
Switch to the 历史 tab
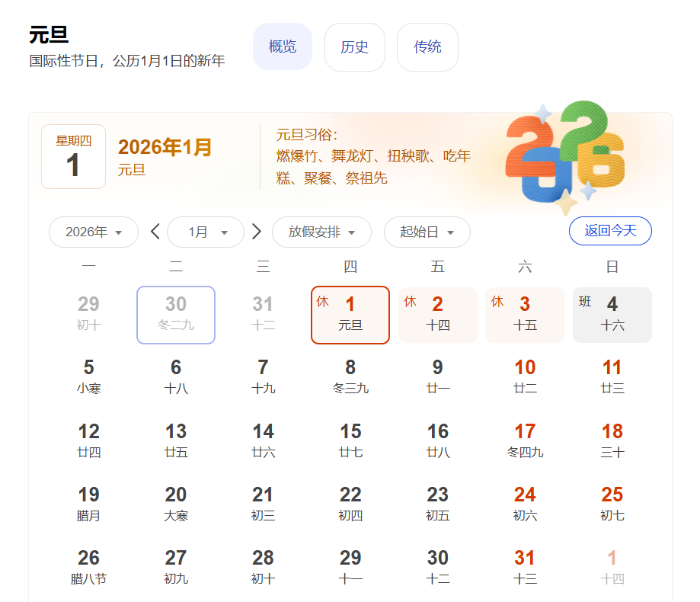click(355, 47)
